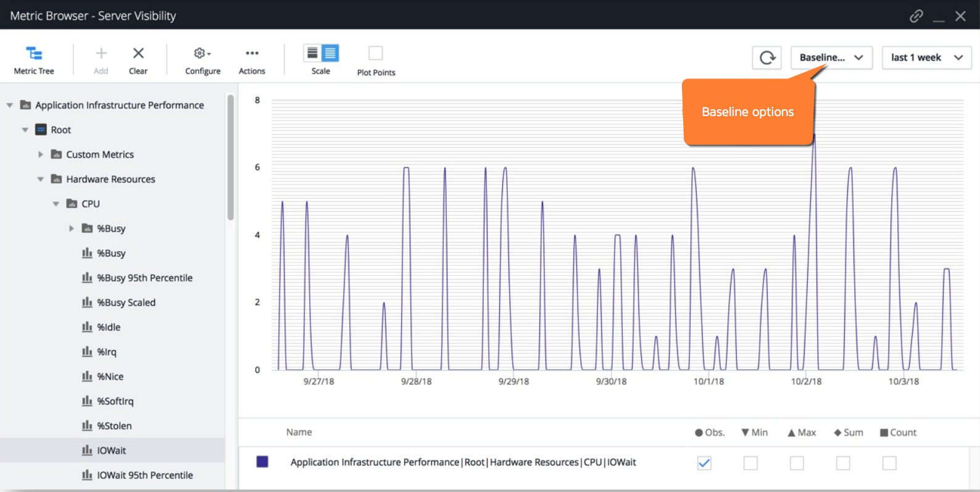Enable the Plot Points checkbox
Screen dimensions: 980x492
[x=376, y=53]
